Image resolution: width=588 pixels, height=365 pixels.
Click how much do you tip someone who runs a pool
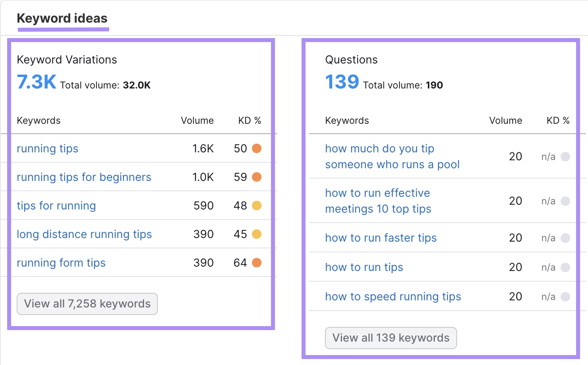point(392,156)
